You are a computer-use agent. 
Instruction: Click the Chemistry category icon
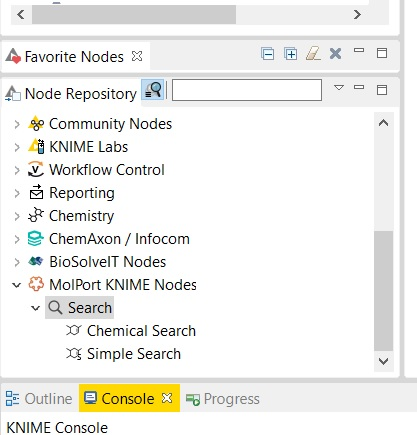click(36, 216)
